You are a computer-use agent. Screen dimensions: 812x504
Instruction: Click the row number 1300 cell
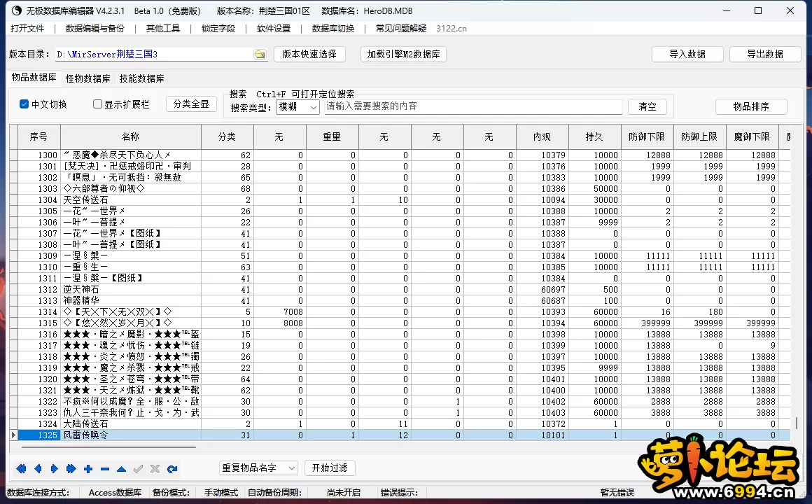point(38,155)
